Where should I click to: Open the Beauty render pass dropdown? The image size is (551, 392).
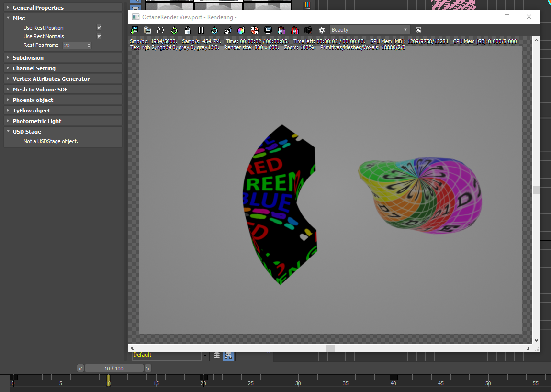tap(369, 30)
